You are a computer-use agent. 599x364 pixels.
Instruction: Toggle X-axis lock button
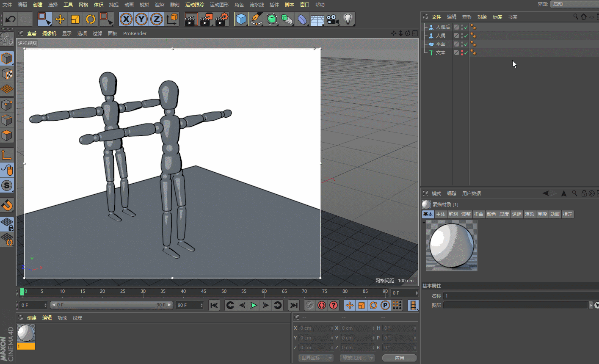coord(126,19)
